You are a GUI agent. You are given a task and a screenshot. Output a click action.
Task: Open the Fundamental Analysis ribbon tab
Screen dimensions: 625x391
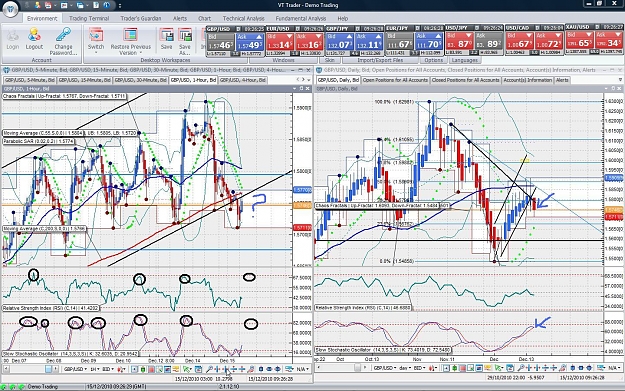[x=301, y=18]
